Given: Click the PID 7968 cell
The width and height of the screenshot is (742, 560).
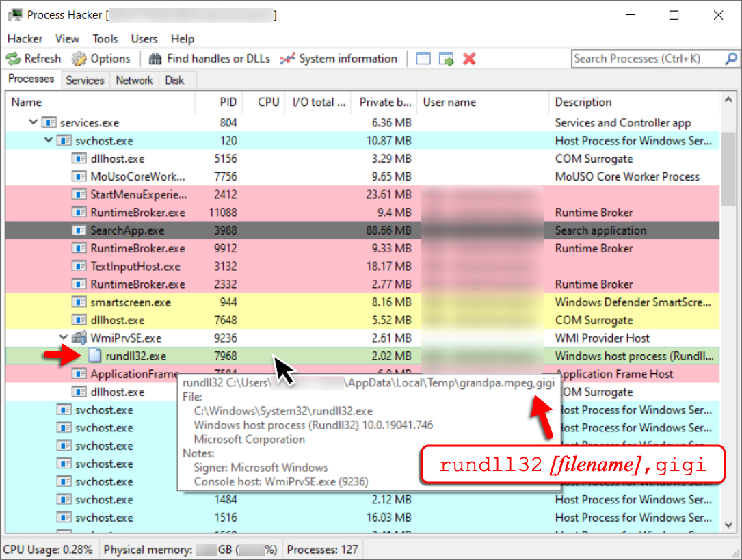Looking at the screenshot, I should 225,356.
